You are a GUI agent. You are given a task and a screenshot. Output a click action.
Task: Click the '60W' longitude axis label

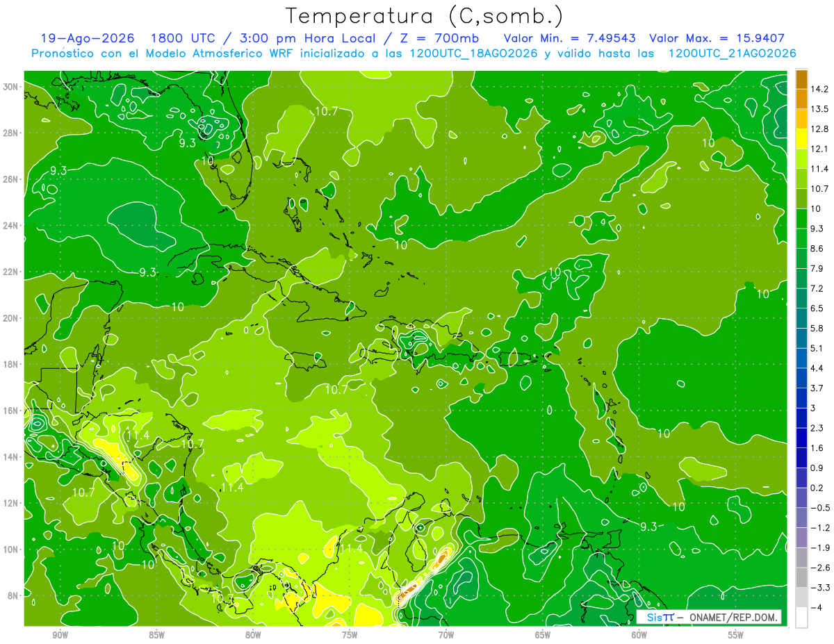tap(639, 635)
